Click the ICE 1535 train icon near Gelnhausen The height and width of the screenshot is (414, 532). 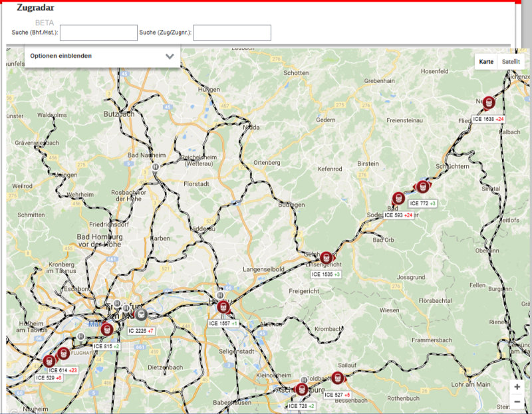point(326,258)
